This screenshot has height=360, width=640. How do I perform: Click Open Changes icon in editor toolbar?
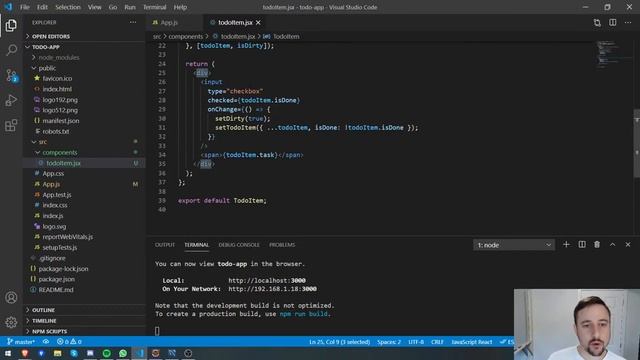click(597, 23)
